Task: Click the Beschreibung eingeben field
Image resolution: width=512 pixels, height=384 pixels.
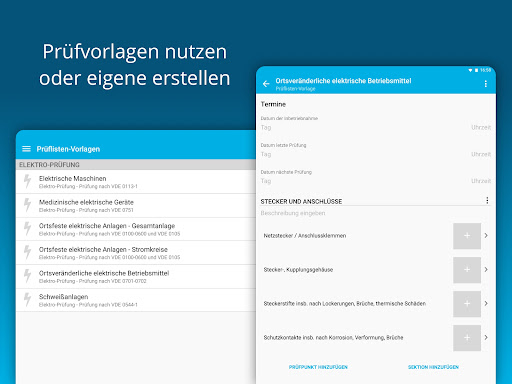Action: (375, 213)
